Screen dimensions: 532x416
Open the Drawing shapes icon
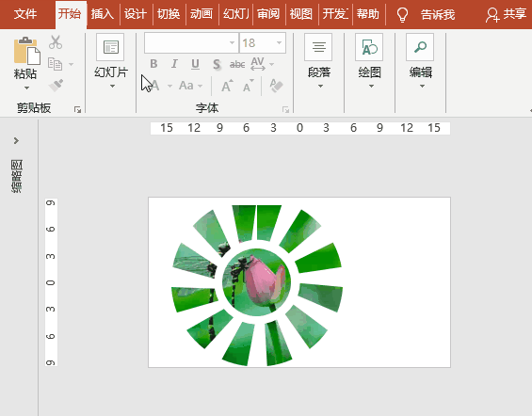point(369,47)
